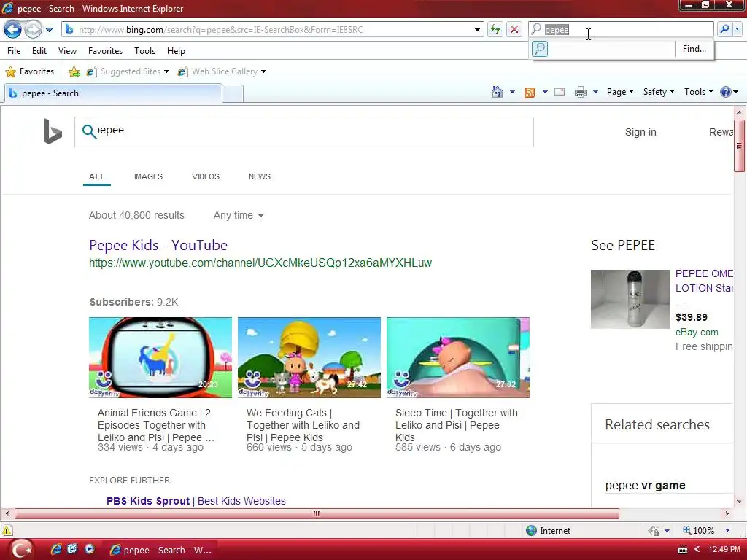Screen dimensions: 747x560
Task: Select the NEWS results tab
Action: [x=259, y=176]
